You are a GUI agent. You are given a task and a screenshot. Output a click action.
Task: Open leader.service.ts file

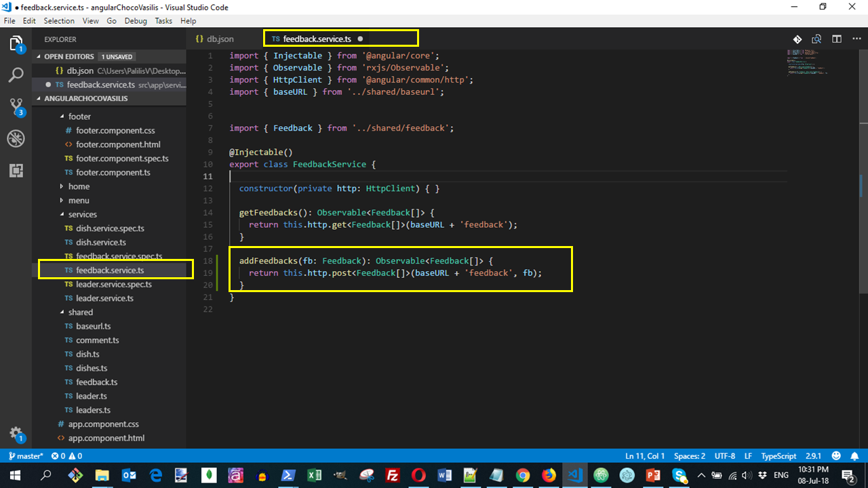[104, 298]
